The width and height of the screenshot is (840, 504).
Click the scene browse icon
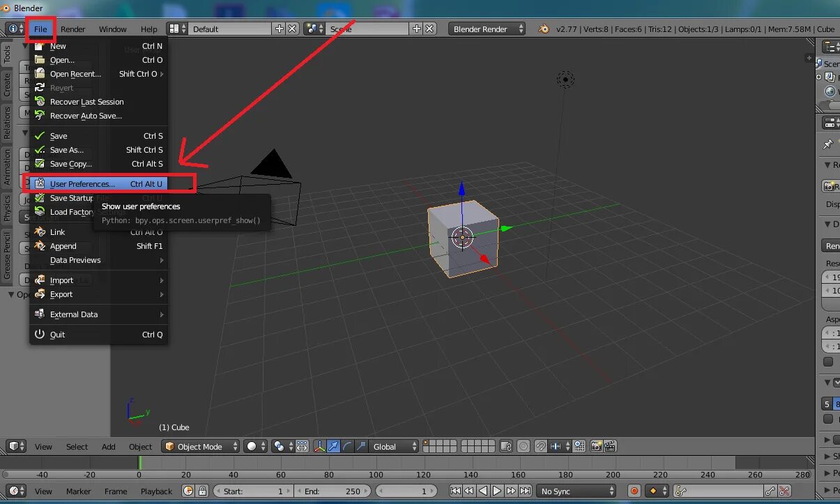coord(314,29)
